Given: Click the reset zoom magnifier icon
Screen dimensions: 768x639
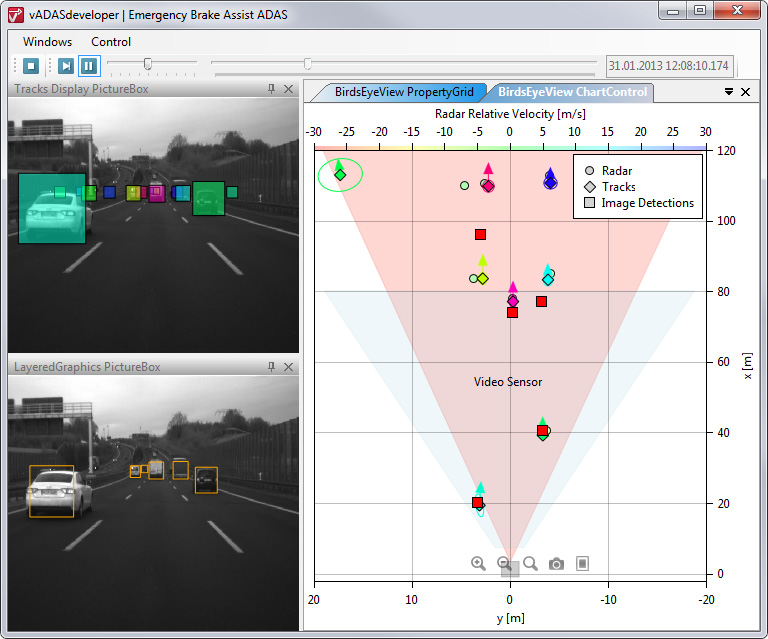Looking at the screenshot, I should 530,564.
